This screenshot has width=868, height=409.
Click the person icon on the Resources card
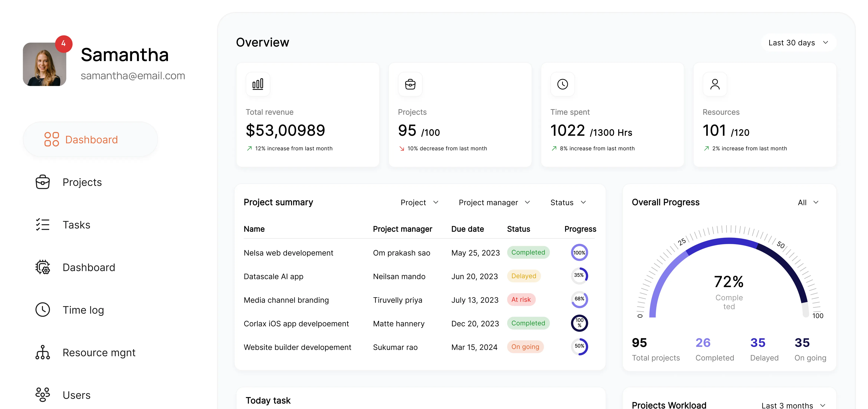click(x=715, y=84)
